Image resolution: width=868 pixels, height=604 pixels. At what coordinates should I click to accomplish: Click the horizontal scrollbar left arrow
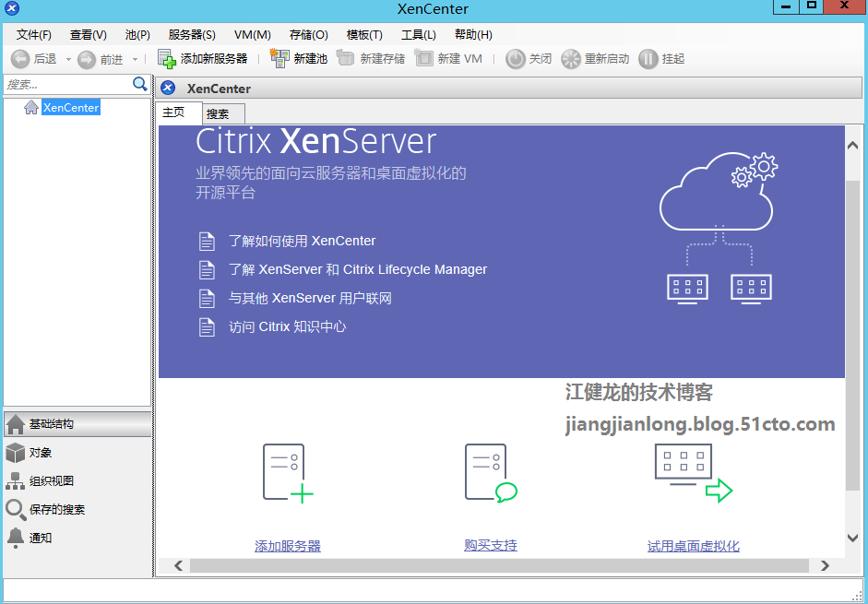pyautogui.click(x=178, y=565)
